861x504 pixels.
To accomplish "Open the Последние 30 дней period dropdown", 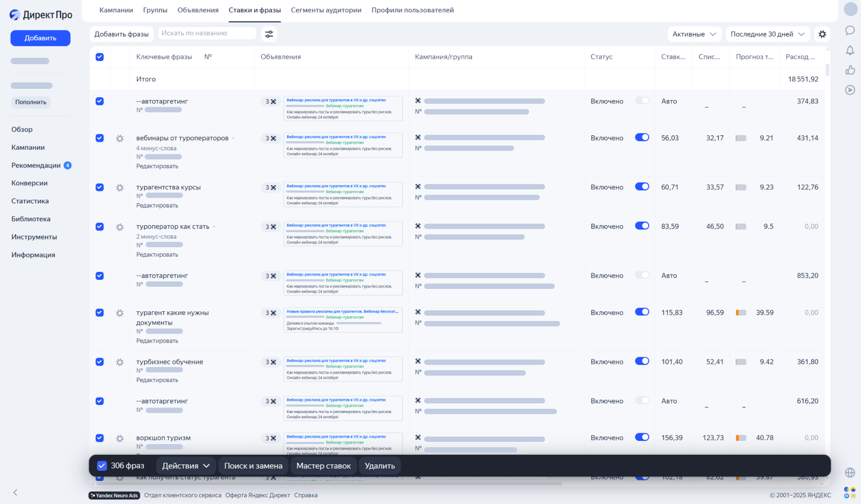I will pos(767,34).
